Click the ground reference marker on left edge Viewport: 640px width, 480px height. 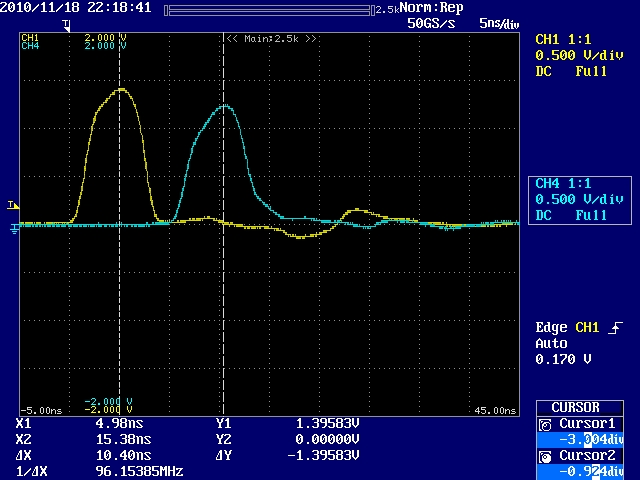pyautogui.click(x=13, y=229)
